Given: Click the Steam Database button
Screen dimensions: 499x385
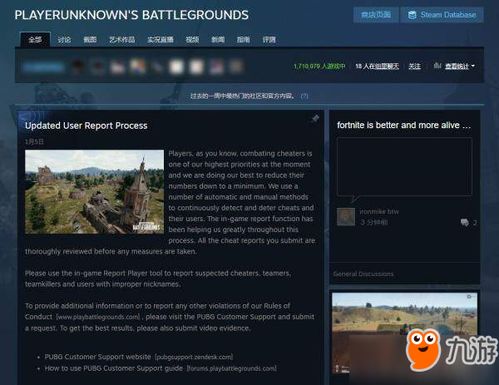Looking at the screenshot, I should coord(442,15).
